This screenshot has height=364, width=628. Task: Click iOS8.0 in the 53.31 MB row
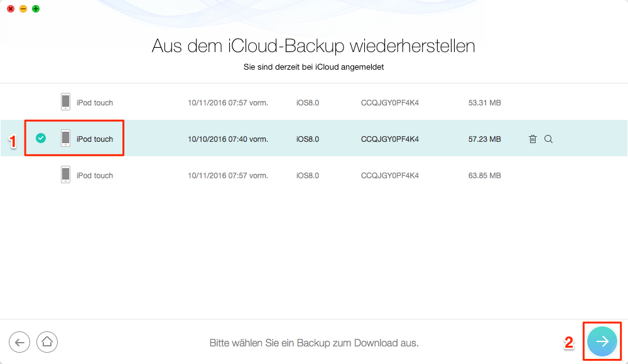coord(308,103)
